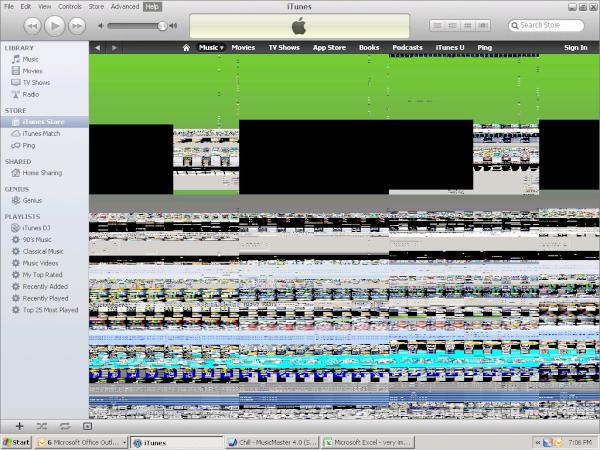600x450 pixels.
Task: Switch to album list view button
Action: tap(452, 26)
